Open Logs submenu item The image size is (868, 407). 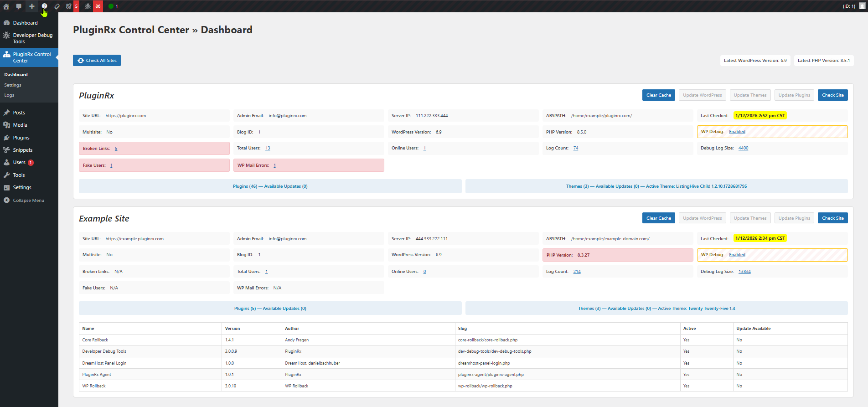[9, 95]
